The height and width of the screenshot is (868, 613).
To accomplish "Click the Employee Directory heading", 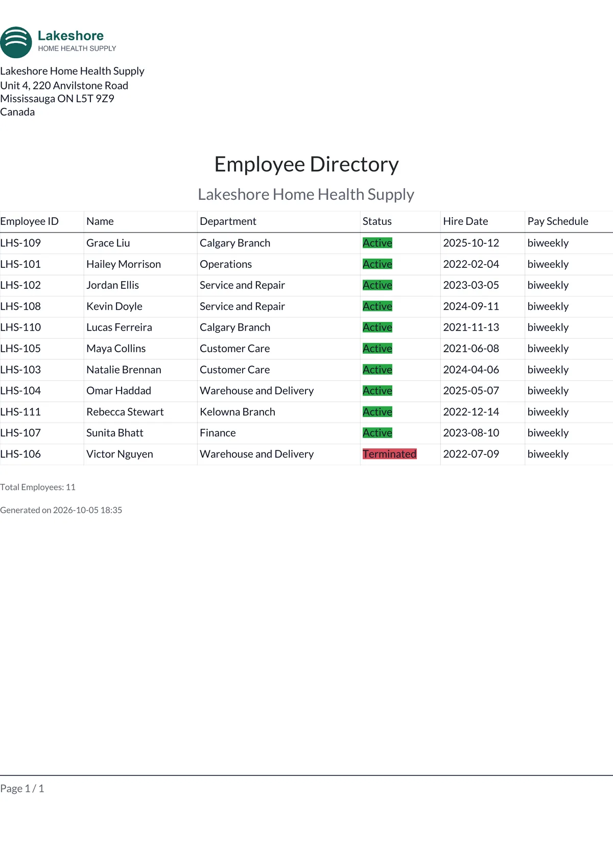I will [306, 164].
